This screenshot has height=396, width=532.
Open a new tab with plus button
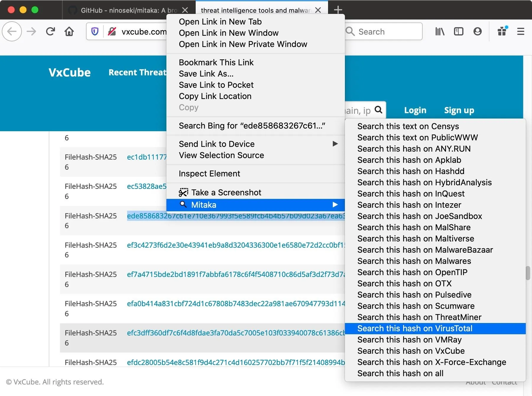(338, 10)
